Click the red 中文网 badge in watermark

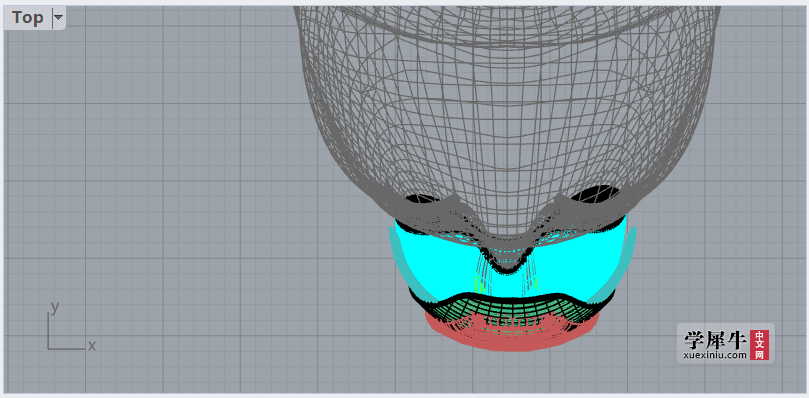[x=759, y=345]
